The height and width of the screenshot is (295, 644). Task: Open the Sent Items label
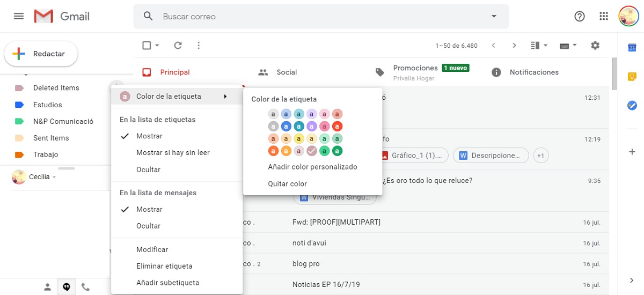[51, 138]
